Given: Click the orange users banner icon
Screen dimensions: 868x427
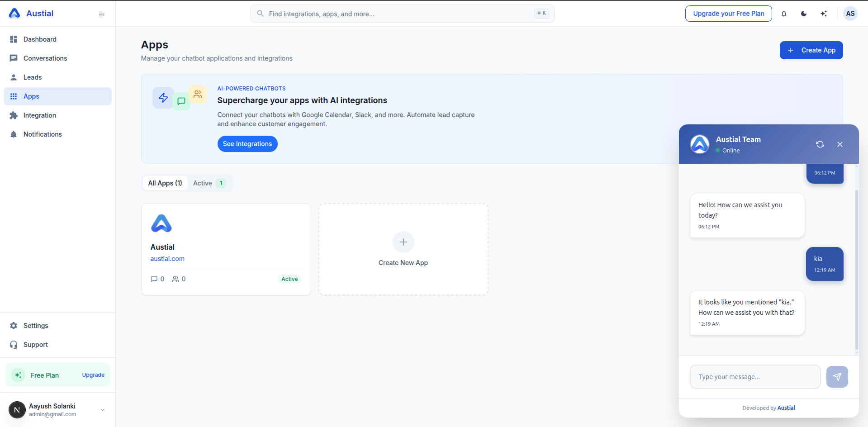Looking at the screenshot, I should click(x=198, y=94).
